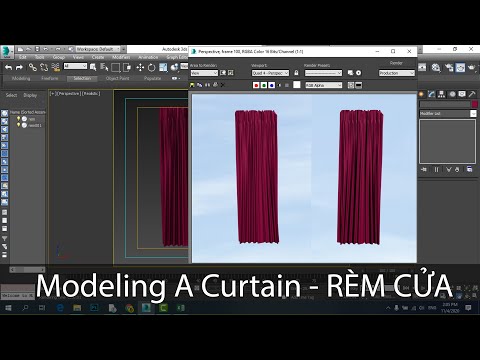Click the Rendered Frame Window toolbar icon
This screenshot has height=360, width=480.
[460, 68]
